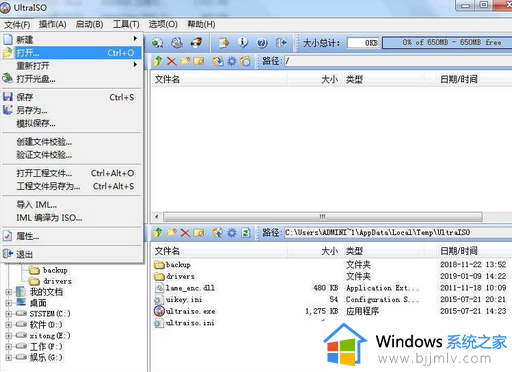Click the backup folder icon in file list

click(160, 265)
